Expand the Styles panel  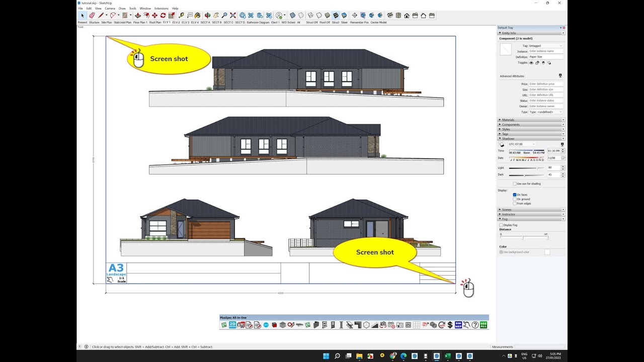pyautogui.click(x=530, y=129)
